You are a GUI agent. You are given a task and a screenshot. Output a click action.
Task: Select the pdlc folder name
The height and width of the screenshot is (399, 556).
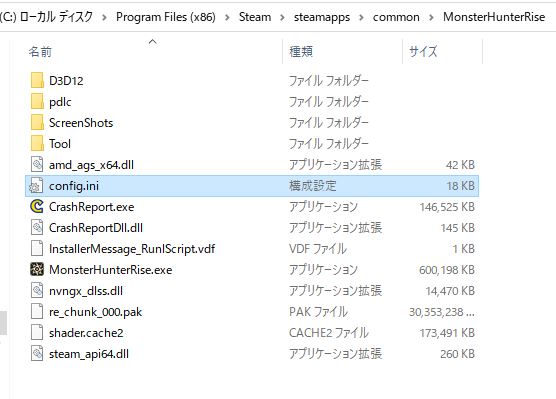click(60, 102)
